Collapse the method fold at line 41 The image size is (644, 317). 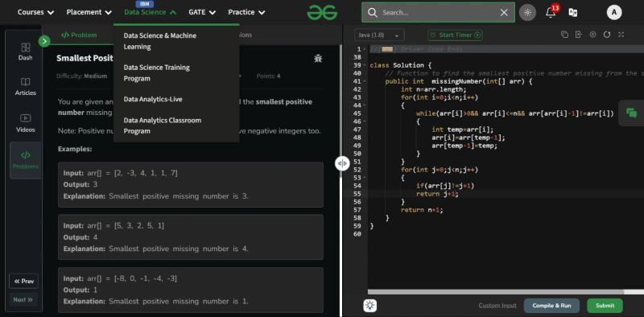[365, 81]
